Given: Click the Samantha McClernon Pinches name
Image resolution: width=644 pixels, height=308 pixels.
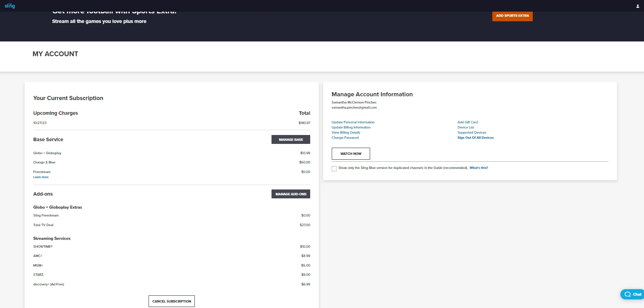Looking at the screenshot, I should pos(354,102).
